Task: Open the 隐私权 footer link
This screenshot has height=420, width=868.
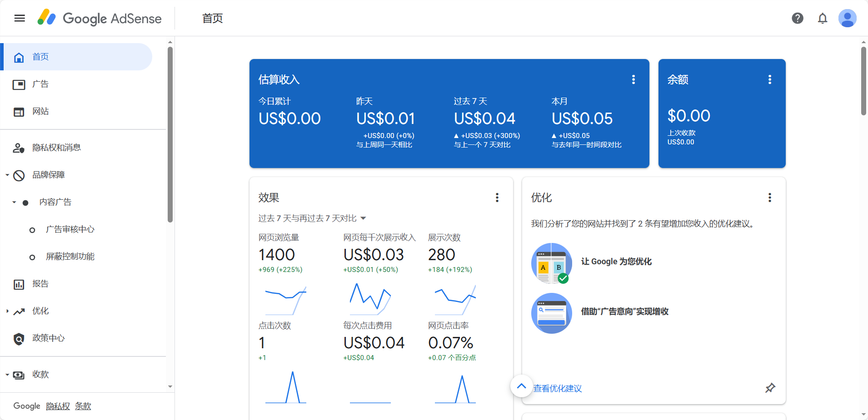Action: click(58, 406)
